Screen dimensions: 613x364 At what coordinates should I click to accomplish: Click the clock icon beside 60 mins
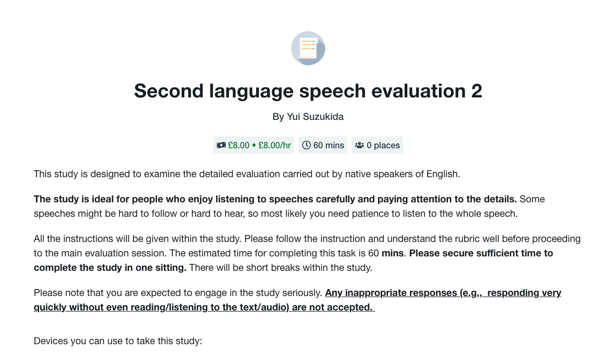click(x=306, y=145)
